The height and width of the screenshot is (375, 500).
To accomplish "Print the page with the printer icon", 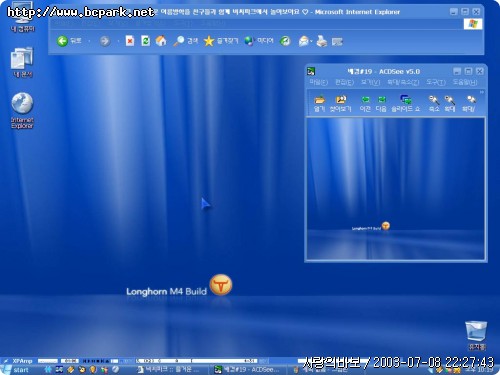I will point(322,41).
